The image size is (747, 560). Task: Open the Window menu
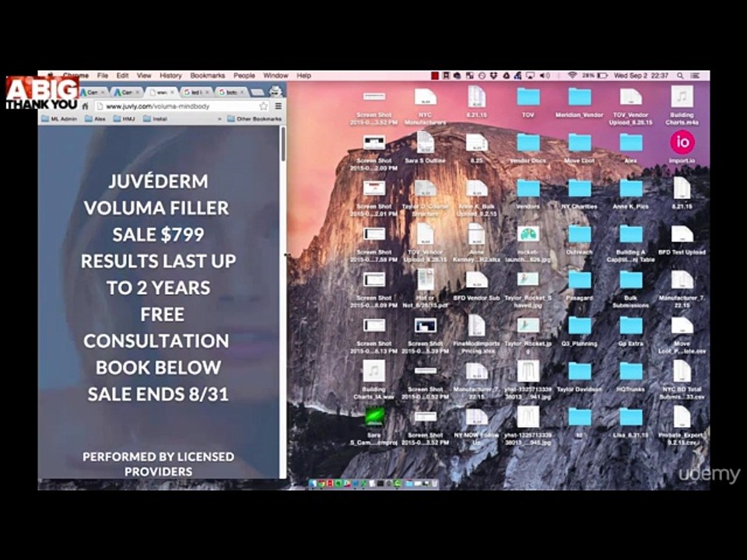click(275, 75)
